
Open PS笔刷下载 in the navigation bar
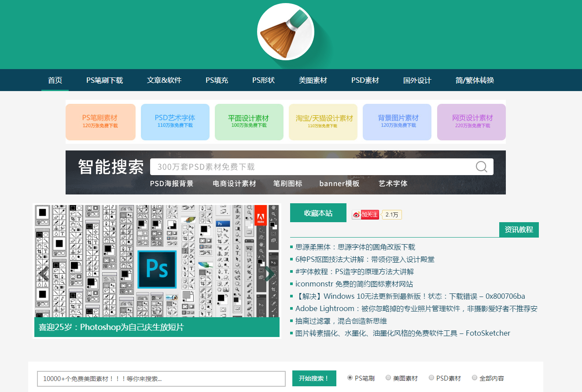click(104, 80)
